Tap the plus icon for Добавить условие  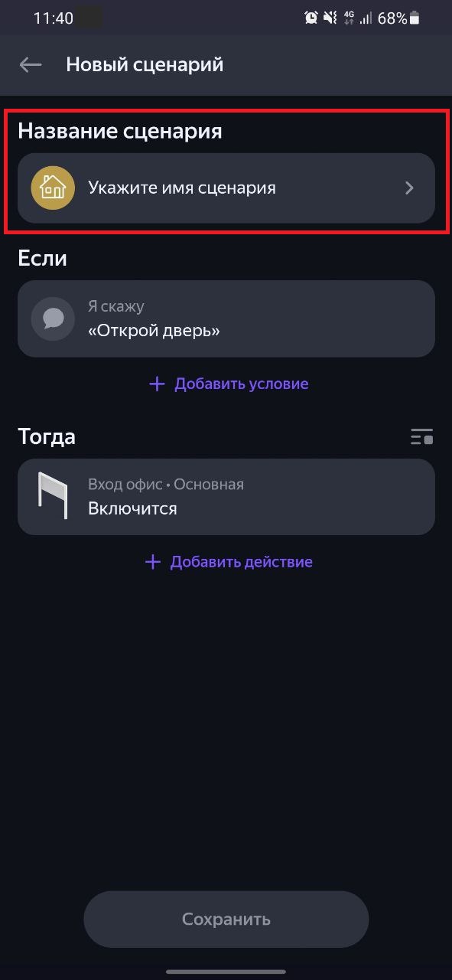point(157,384)
